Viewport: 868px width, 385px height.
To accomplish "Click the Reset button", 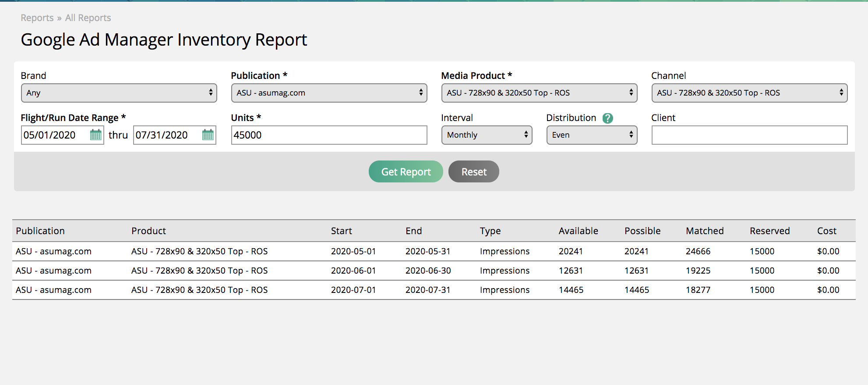I will click(474, 171).
